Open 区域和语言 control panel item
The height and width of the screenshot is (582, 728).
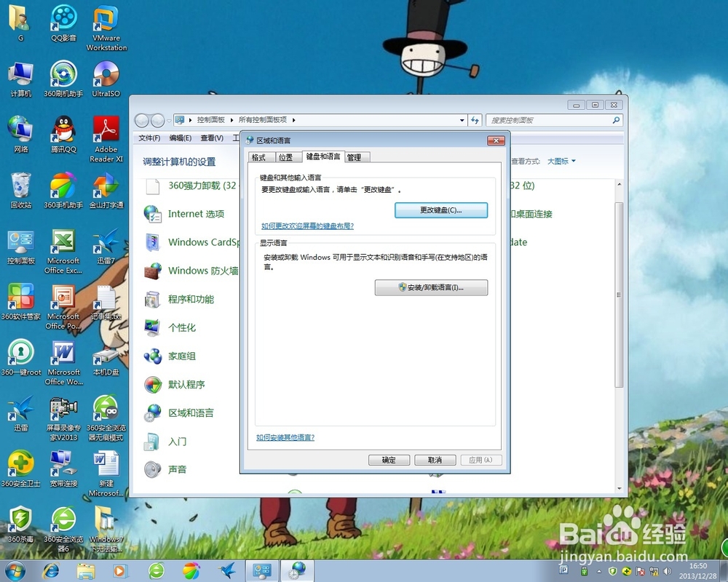(179, 413)
